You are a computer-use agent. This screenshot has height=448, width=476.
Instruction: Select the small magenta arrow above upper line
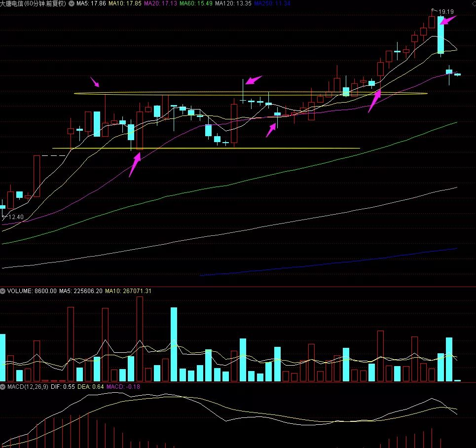point(95,81)
